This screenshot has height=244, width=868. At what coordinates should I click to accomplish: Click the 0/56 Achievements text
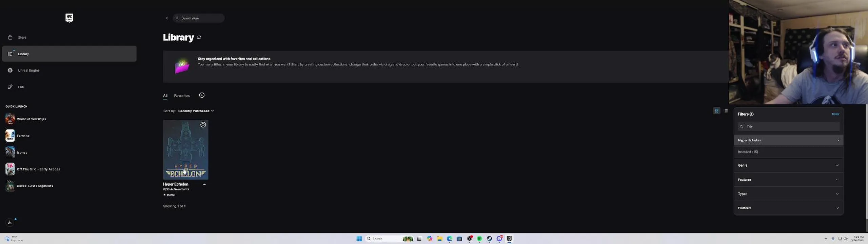(176, 189)
